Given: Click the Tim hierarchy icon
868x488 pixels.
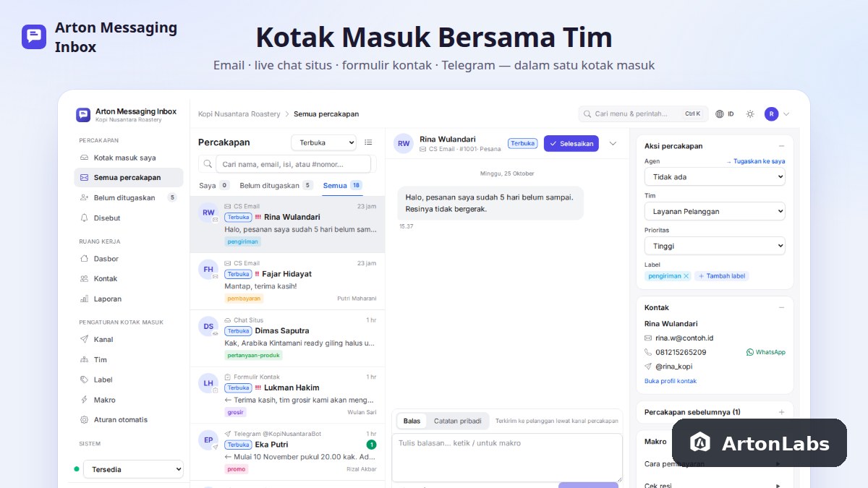Looking at the screenshot, I should coord(85,359).
